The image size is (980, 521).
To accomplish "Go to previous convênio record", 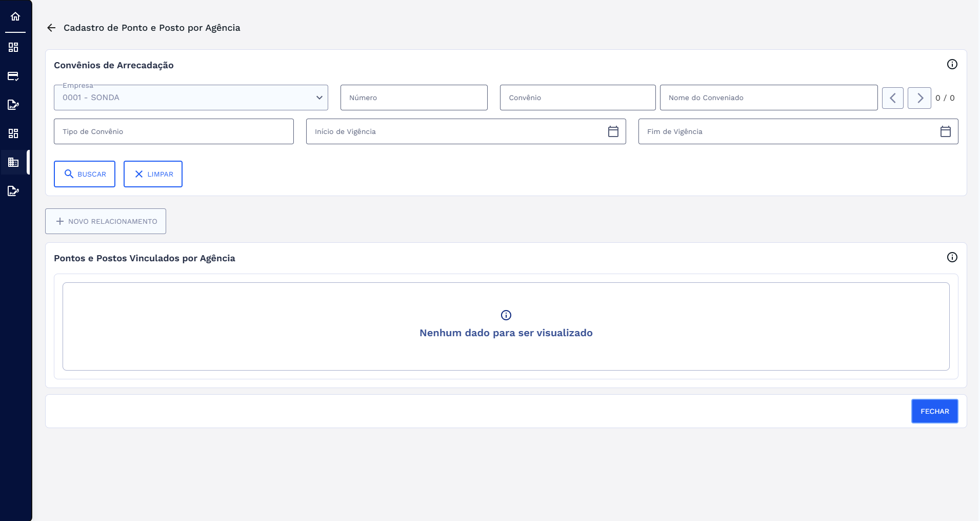I will (x=892, y=98).
